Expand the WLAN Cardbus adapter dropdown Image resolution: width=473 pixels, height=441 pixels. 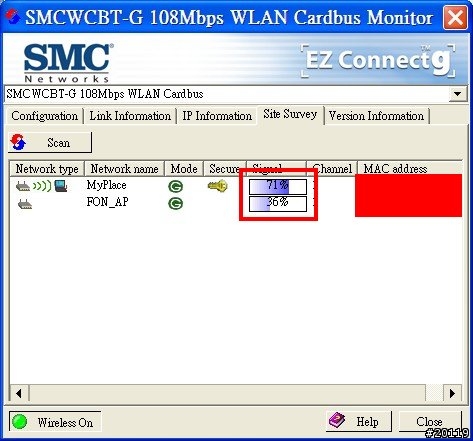(x=457, y=94)
